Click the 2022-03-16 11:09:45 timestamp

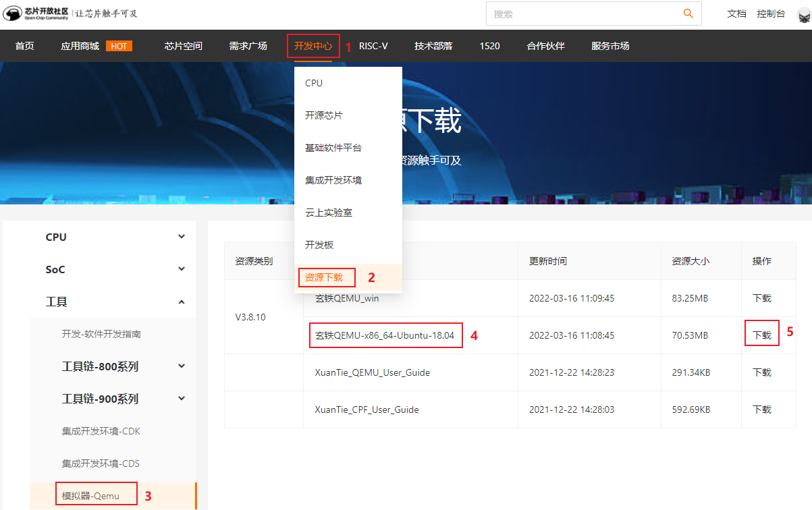pyautogui.click(x=572, y=298)
